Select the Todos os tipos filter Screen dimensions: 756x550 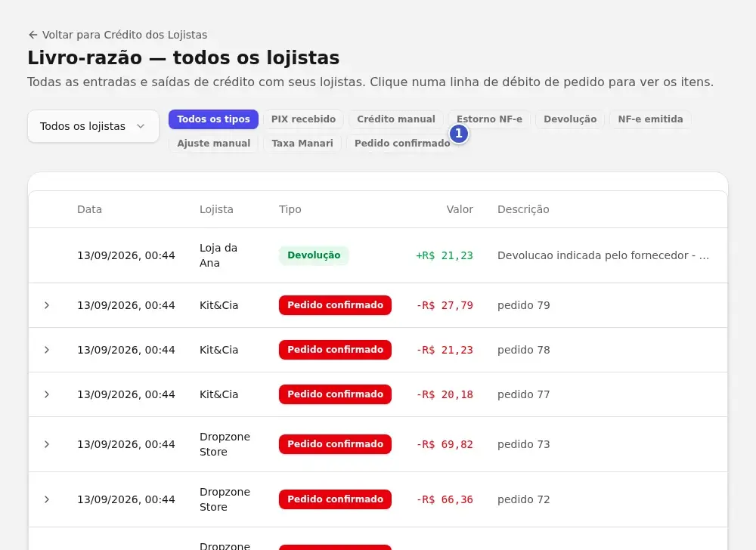point(213,119)
